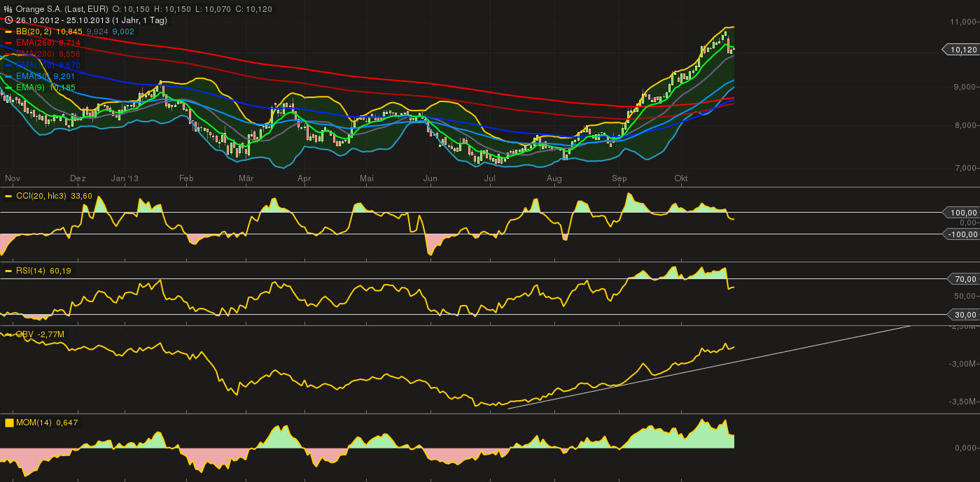Click the yellow CCI(20, hlc3) legend marker
The image size is (980, 482).
click(x=8, y=196)
